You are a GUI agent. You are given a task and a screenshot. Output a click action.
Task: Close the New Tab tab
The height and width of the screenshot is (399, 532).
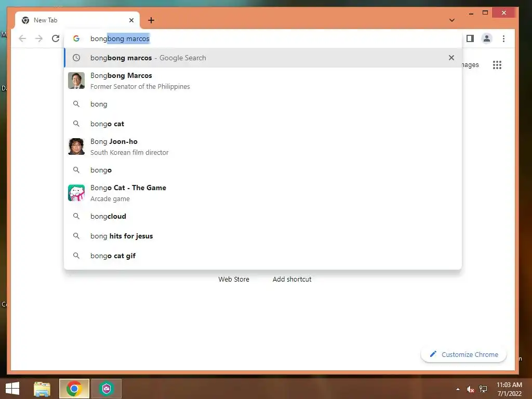(131, 20)
